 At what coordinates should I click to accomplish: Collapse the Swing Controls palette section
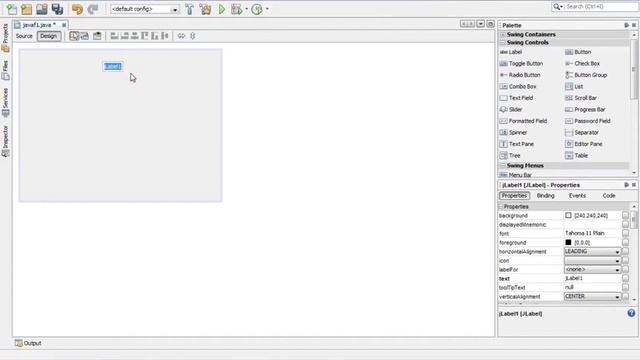503,42
